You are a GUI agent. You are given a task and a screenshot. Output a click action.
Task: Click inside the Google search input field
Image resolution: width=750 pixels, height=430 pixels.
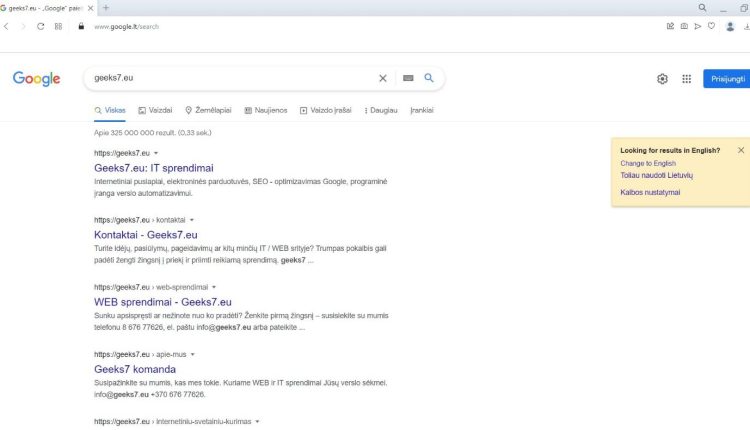click(x=230, y=78)
